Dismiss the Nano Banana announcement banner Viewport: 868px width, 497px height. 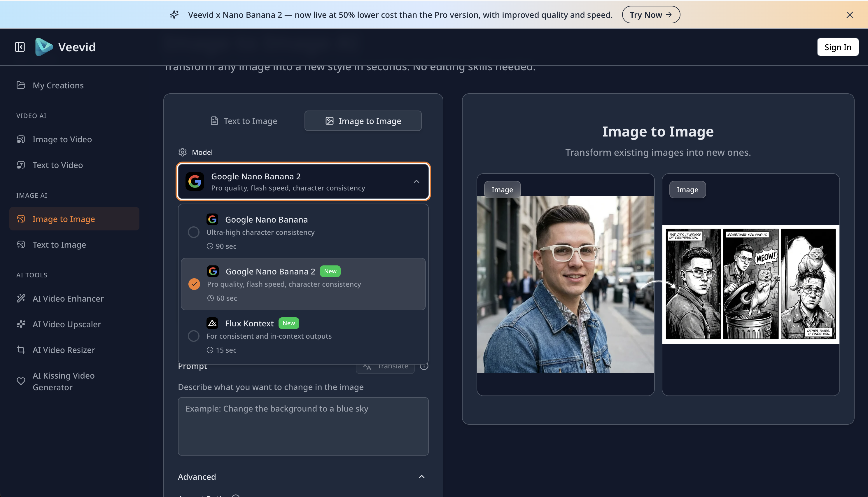point(850,15)
